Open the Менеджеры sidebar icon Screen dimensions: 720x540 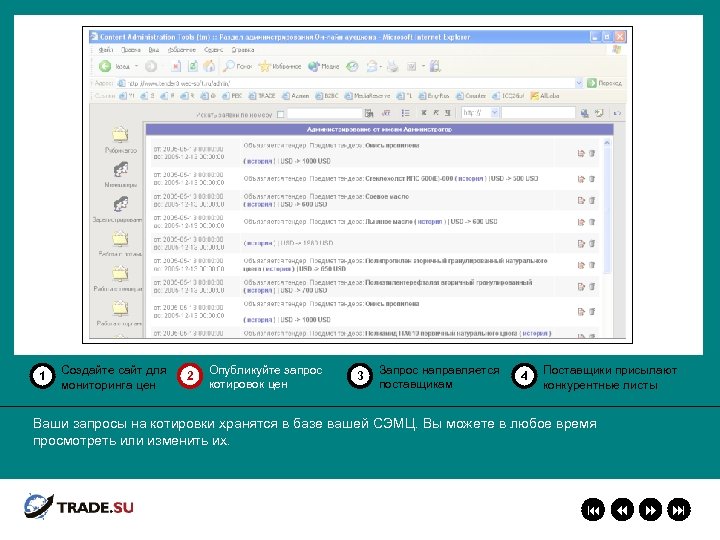(121, 170)
